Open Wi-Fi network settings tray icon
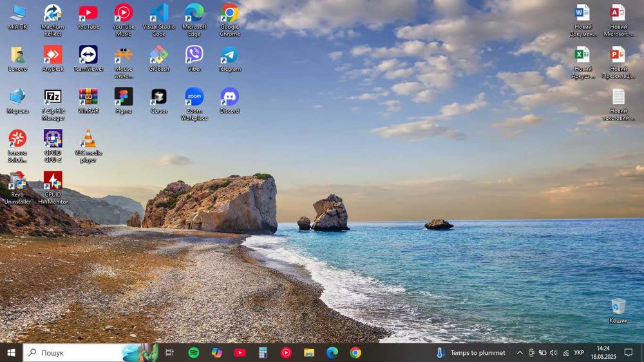 coord(565,352)
